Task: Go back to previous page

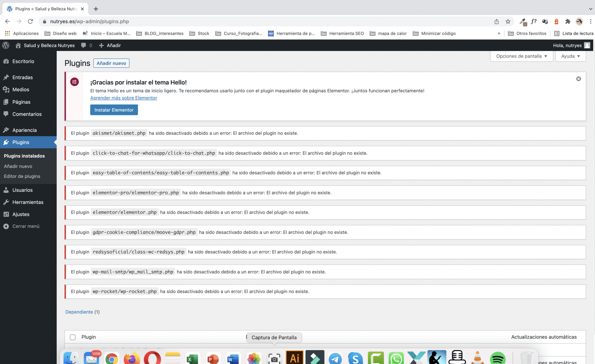Action: 7,22
